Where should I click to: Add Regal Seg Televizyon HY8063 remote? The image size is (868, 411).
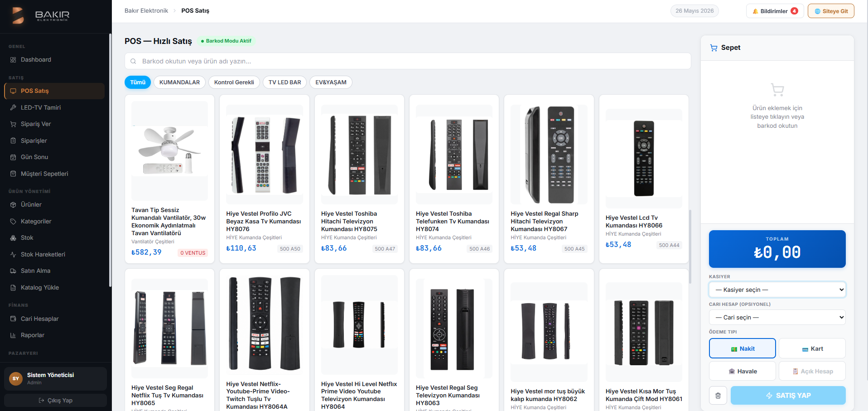click(454, 340)
